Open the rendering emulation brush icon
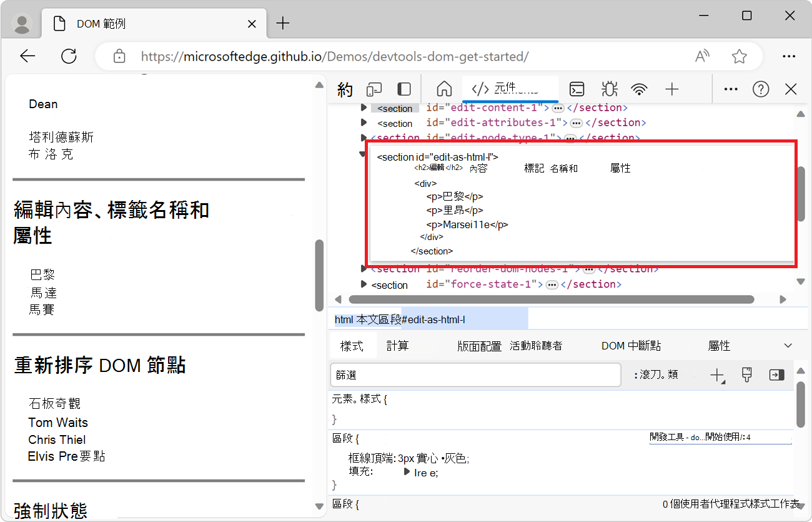This screenshot has width=812, height=522. 746,374
